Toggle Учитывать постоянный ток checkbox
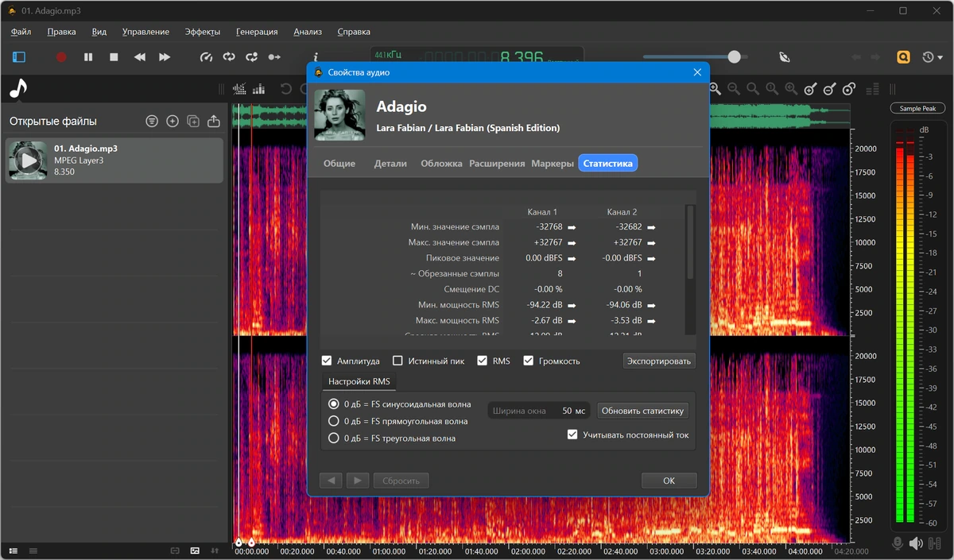The width and height of the screenshot is (954, 560). click(572, 434)
